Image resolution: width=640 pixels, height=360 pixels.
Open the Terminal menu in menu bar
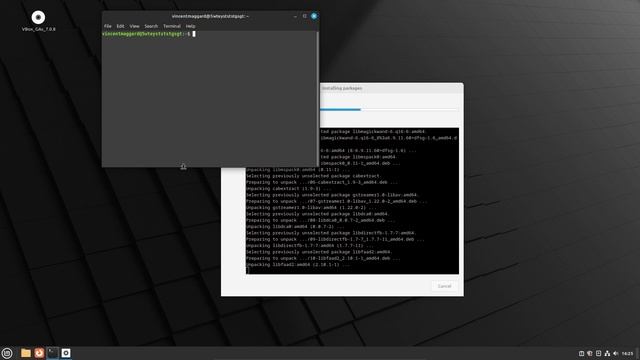coord(172,26)
